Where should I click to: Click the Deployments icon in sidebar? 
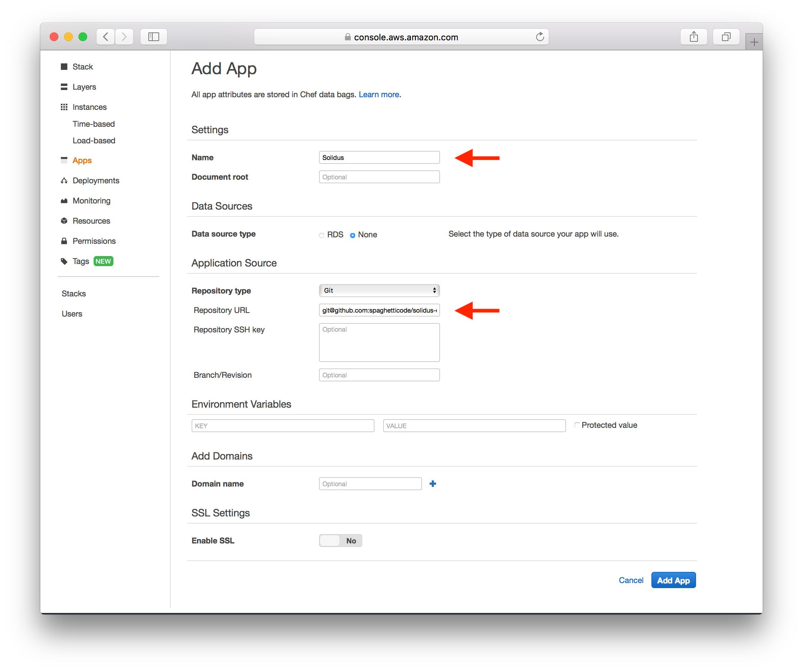pos(64,180)
